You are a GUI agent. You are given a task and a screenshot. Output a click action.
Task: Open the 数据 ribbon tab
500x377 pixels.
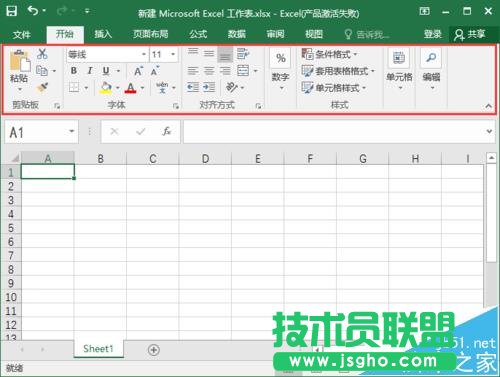tap(237, 34)
